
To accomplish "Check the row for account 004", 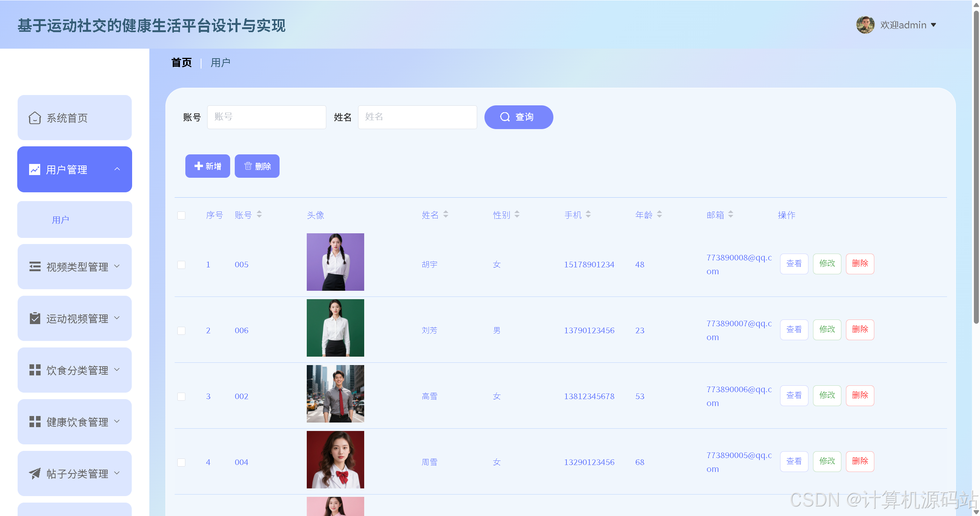I will 182,462.
